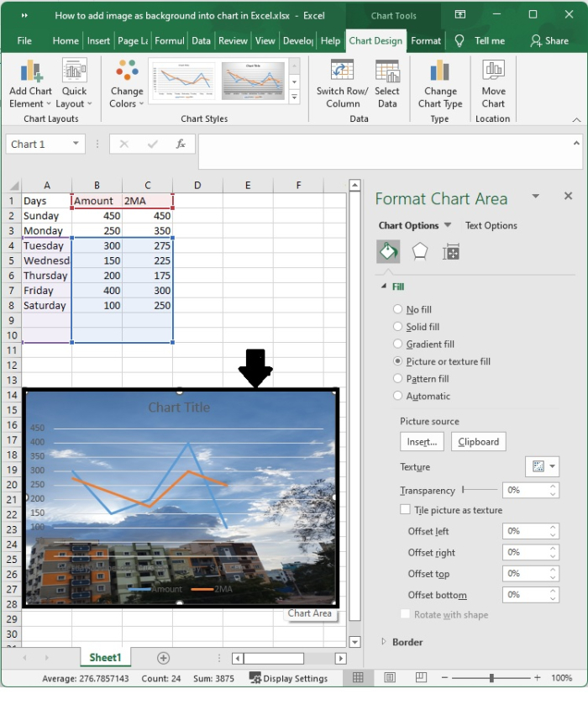The height and width of the screenshot is (710, 588).
Task: Open Change Chart Type dialog
Action: pyautogui.click(x=440, y=84)
